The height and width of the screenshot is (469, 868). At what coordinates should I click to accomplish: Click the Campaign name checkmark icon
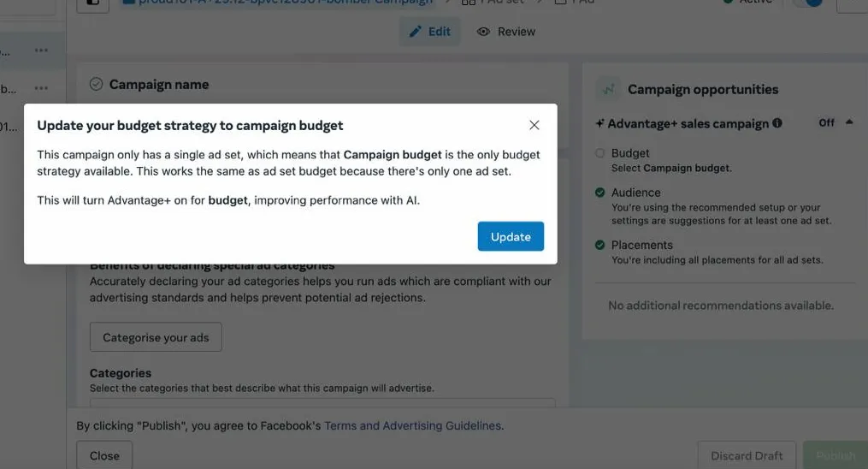pos(97,84)
